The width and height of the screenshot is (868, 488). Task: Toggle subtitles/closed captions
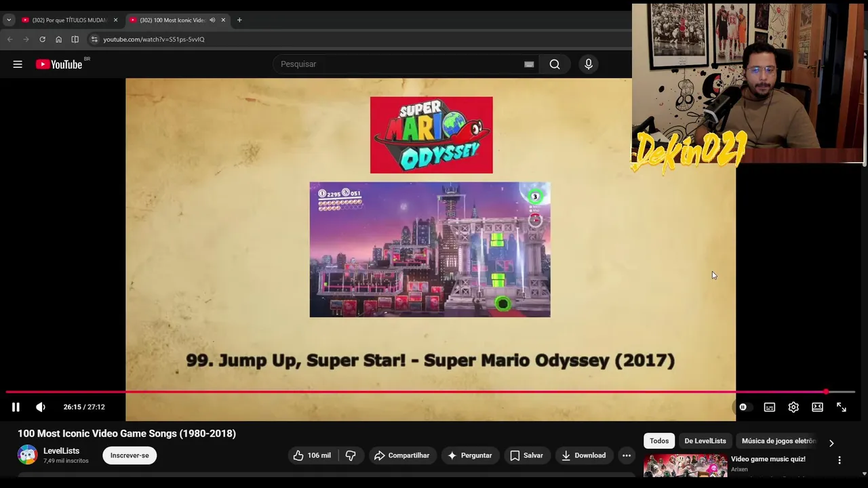coord(770,407)
